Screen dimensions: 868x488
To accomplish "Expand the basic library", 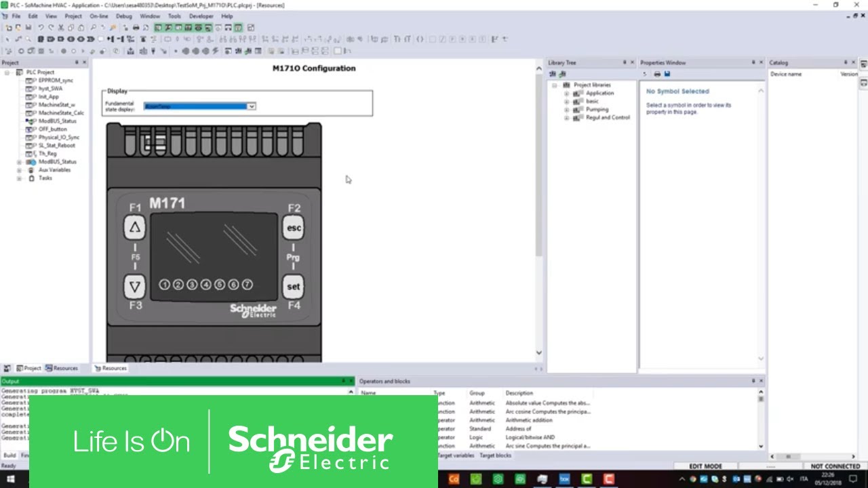I will pos(567,102).
